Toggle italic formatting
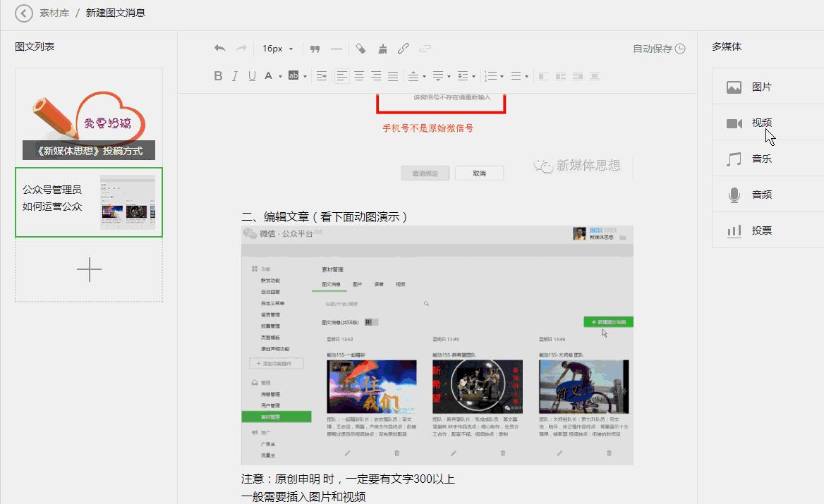The width and height of the screenshot is (824, 504). (234, 75)
